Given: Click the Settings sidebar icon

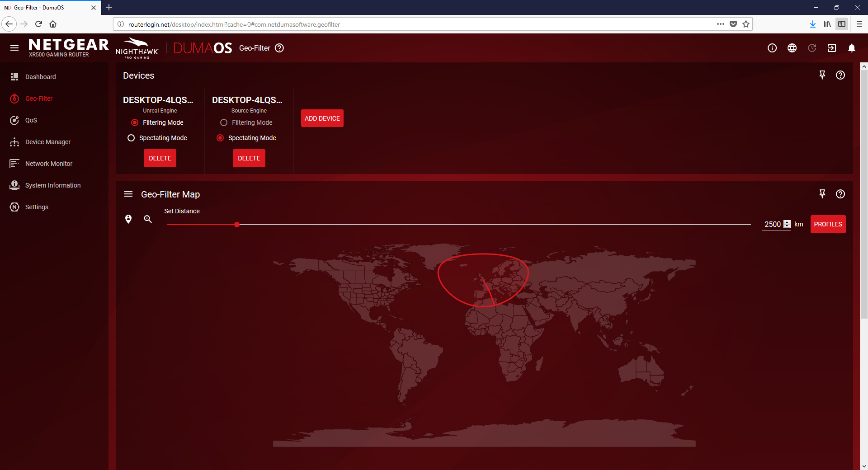Looking at the screenshot, I should pyautogui.click(x=14, y=207).
